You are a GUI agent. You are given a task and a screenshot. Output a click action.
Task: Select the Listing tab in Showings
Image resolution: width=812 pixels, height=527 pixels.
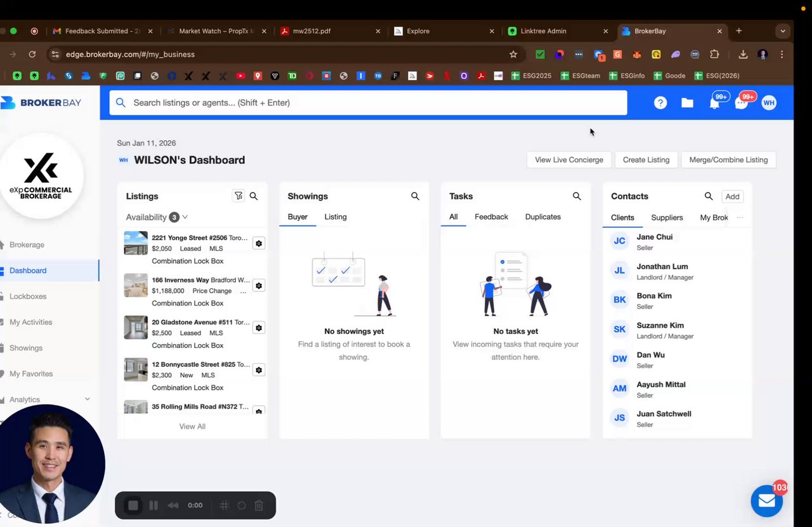(x=336, y=217)
